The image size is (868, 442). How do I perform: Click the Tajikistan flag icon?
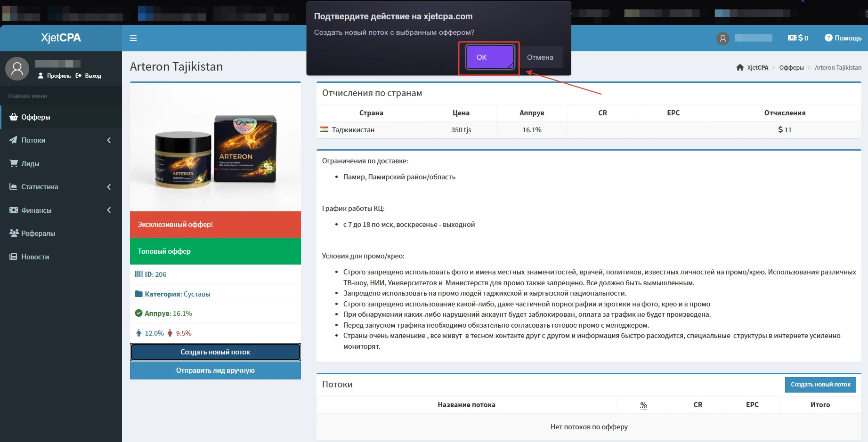pos(324,129)
